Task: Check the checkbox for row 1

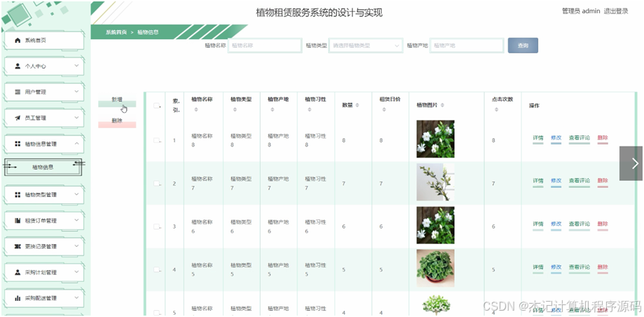Action: pyautogui.click(x=156, y=140)
